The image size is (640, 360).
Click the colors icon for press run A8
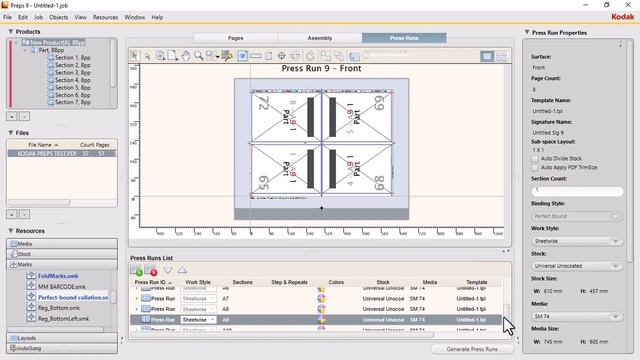tap(322, 309)
